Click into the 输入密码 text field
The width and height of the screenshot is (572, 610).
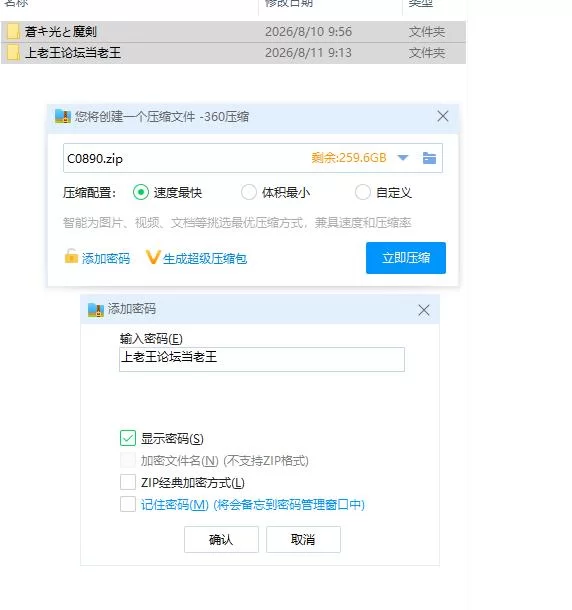(x=262, y=359)
